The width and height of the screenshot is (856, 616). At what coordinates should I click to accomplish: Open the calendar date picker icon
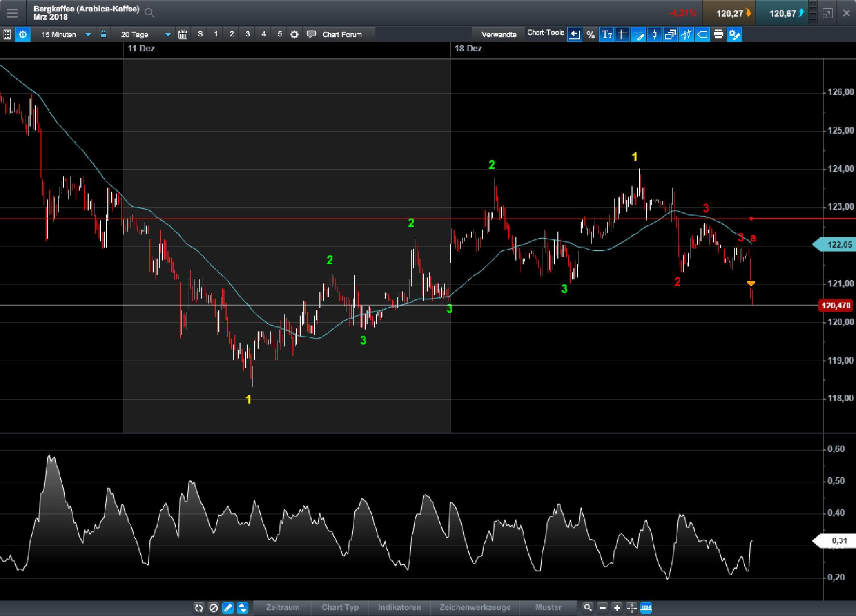click(183, 35)
